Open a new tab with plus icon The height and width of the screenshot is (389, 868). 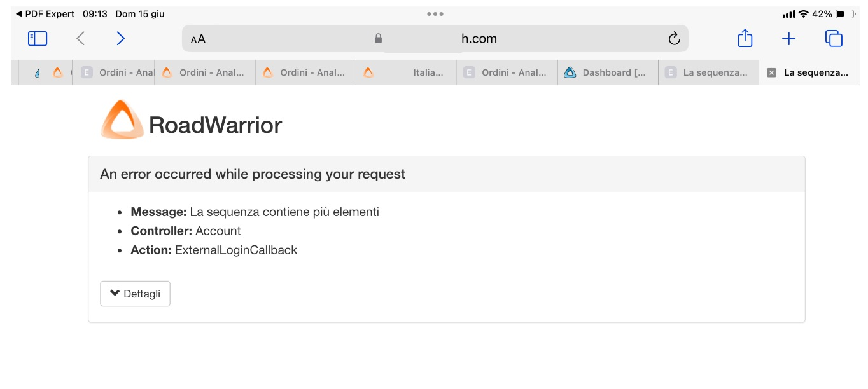(x=788, y=39)
